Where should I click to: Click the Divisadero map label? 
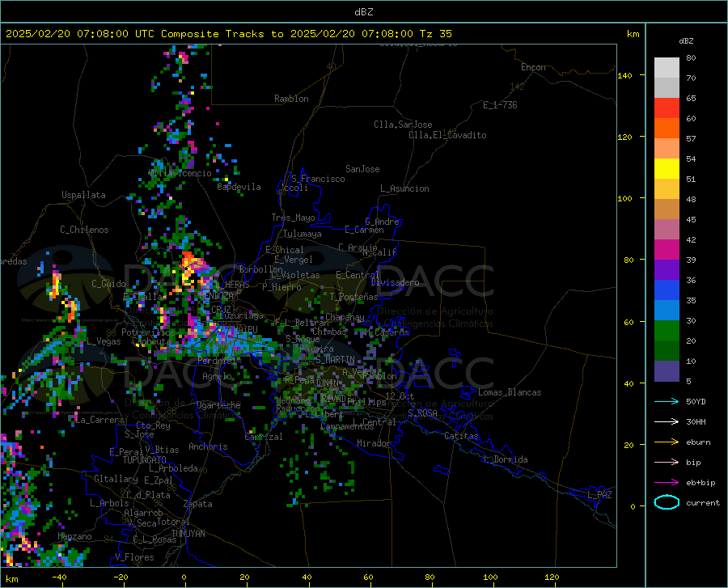[395, 282]
